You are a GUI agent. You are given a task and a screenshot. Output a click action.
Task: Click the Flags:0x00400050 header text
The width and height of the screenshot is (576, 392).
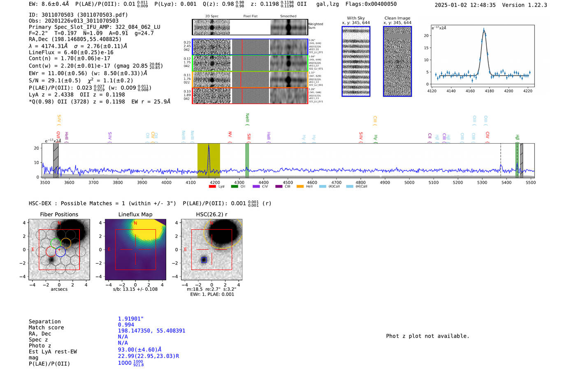[x=371, y=4]
